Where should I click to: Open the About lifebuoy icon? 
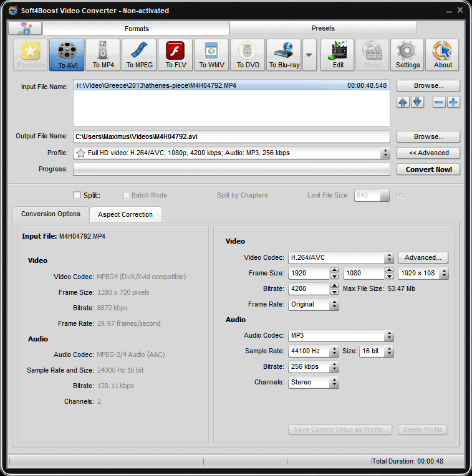[x=442, y=55]
